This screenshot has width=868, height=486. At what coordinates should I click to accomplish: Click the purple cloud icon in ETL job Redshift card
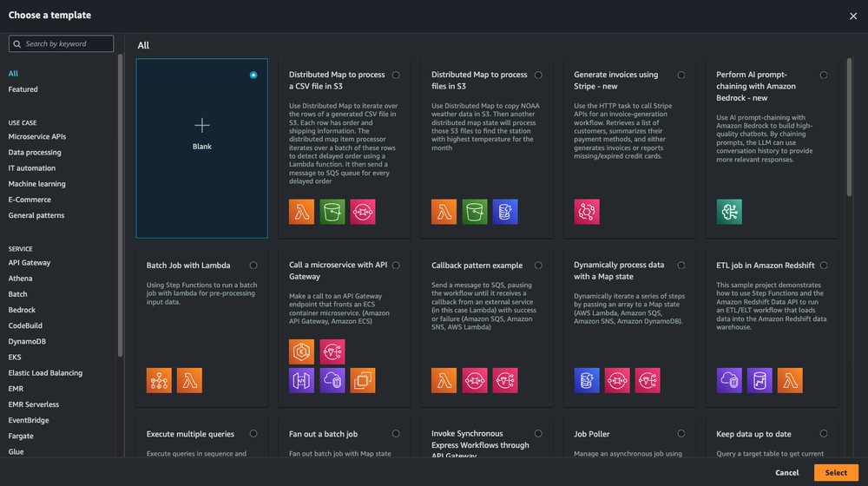click(x=729, y=380)
